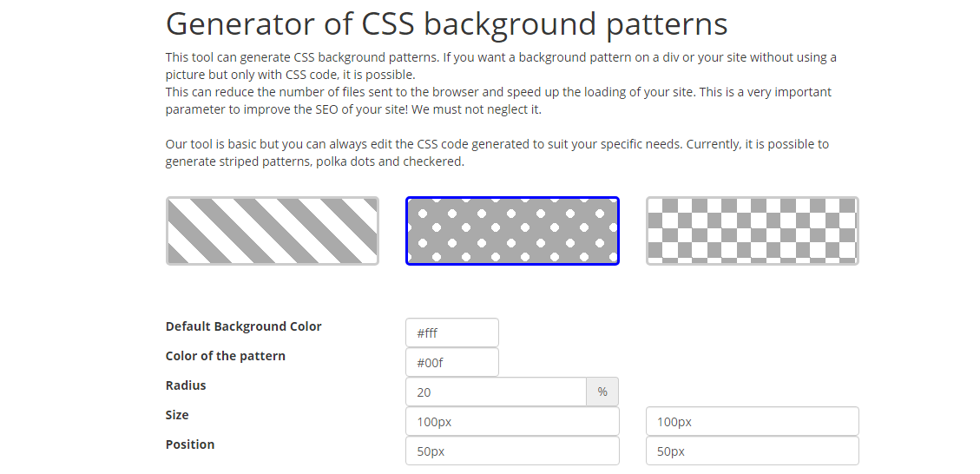This screenshot has height=474, width=980.
Task: Select the polka dots pattern thumbnail
Action: pyautogui.click(x=512, y=231)
